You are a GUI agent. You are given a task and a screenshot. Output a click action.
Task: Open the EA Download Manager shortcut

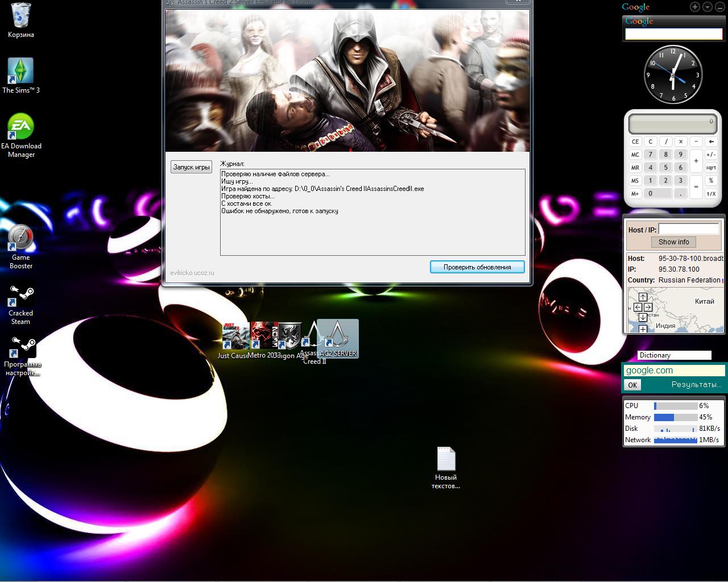(x=21, y=136)
